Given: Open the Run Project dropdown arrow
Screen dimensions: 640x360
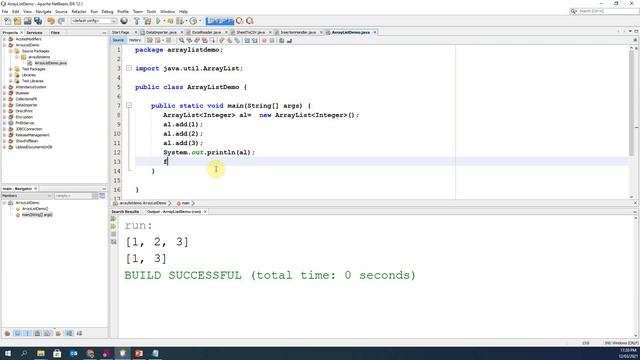Looking at the screenshot, I should [164, 21].
